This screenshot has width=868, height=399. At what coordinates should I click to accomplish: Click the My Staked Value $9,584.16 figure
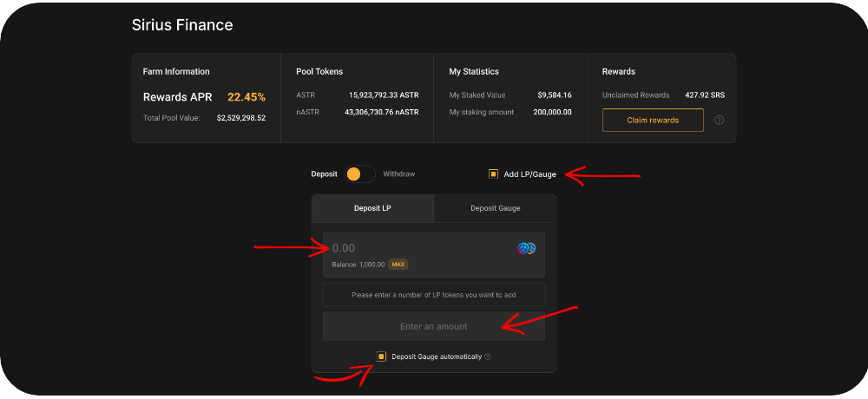click(555, 95)
